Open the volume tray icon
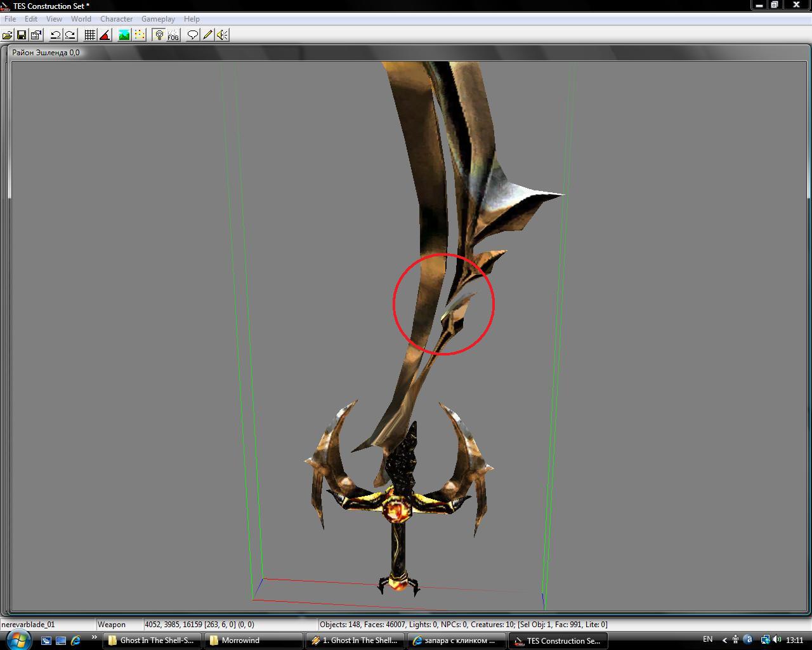 pyautogui.click(x=777, y=640)
